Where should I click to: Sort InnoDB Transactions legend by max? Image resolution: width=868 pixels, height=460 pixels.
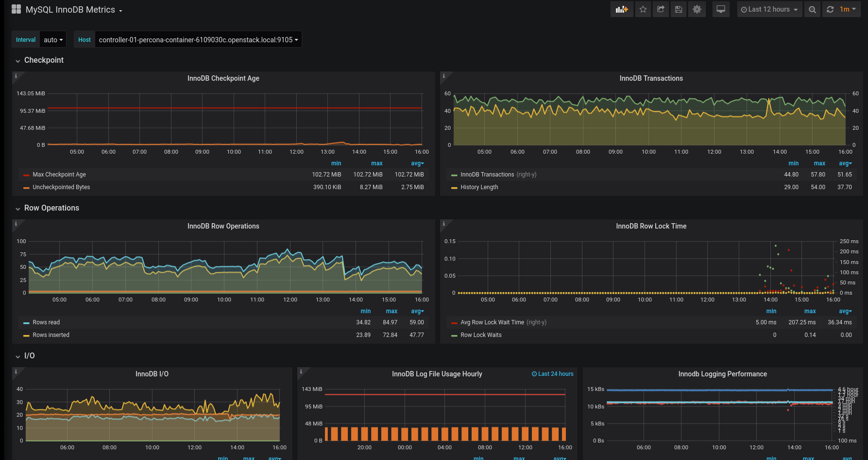click(819, 163)
